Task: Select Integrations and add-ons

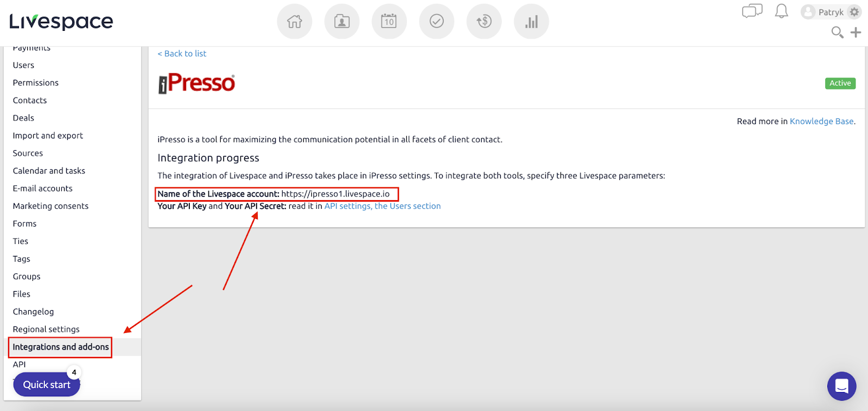Action: coord(61,347)
